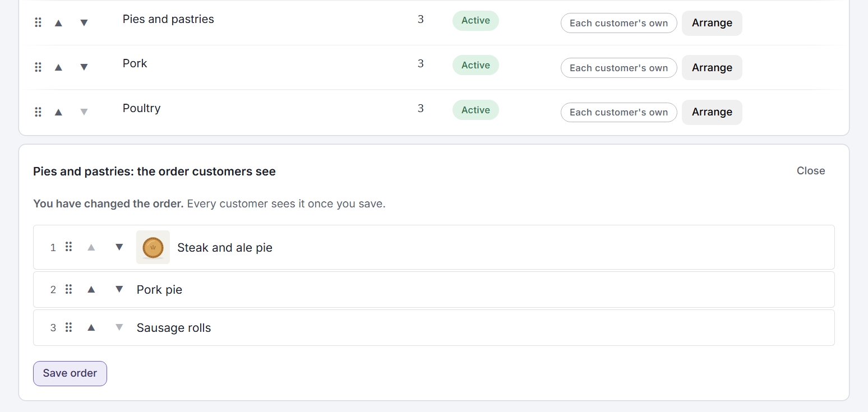Move Pork category up
Viewport: 868px width, 412px height.
[x=58, y=67]
